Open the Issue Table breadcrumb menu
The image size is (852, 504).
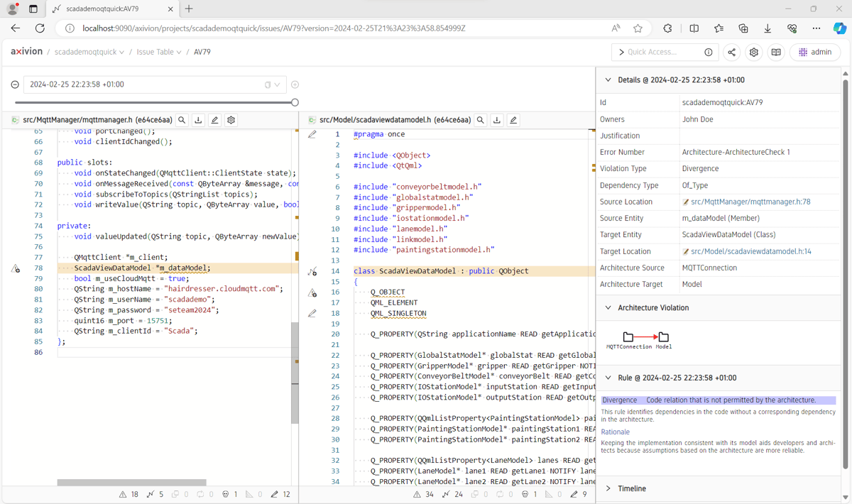click(158, 52)
